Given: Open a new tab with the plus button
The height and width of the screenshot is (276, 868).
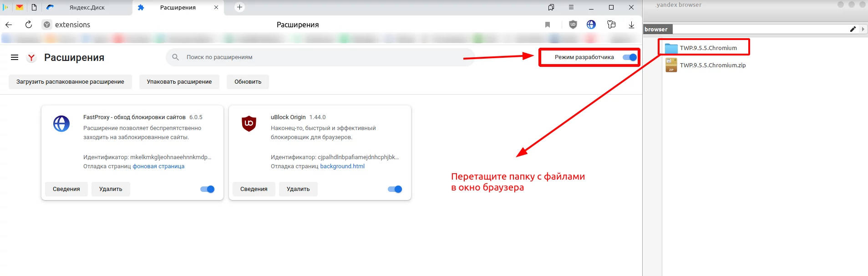Looking at the screenshot, I should pyautogui.click(x=239, y=7).
